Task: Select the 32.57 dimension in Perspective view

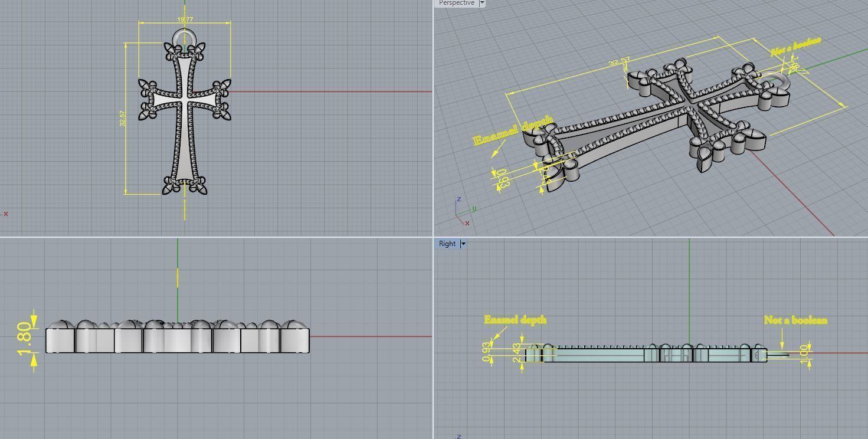Action: click(x=619, y=61)
